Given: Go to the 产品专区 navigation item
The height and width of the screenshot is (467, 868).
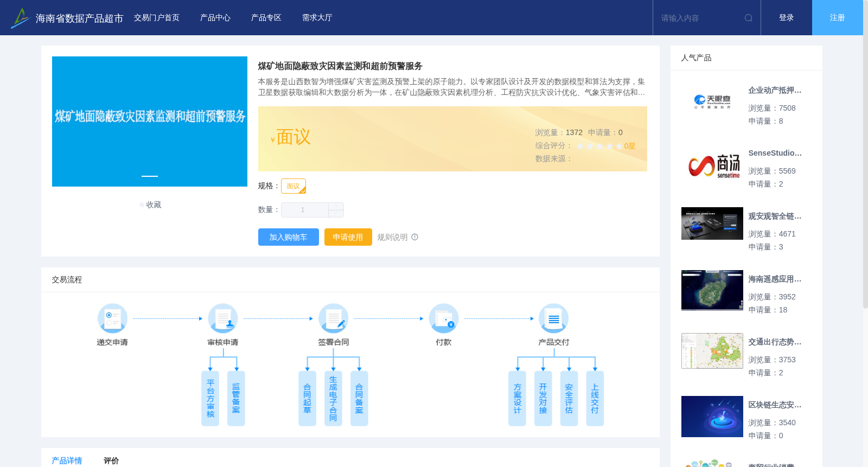Looking at the screenshot, I should pyautogui.click(x=266, y=18).
